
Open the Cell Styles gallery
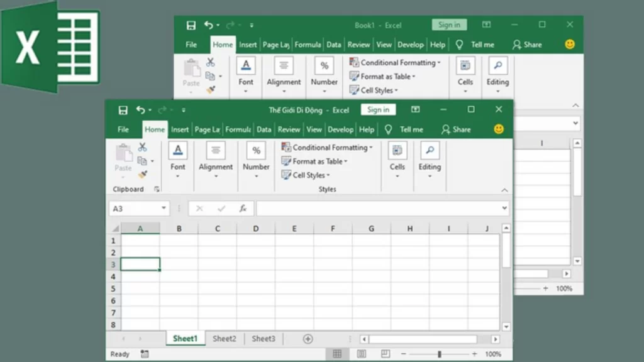pyautogui.click(x=306, y=175)
